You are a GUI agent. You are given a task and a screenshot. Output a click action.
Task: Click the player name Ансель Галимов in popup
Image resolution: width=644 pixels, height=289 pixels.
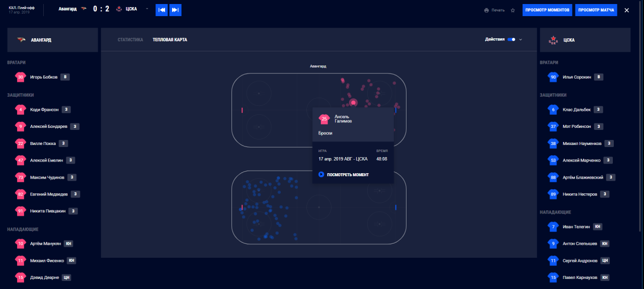coord(343,119)
